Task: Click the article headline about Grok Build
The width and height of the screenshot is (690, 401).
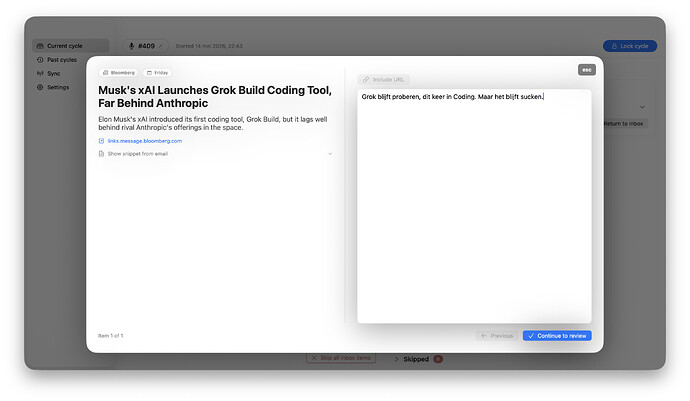Action: pyautogui.click(x=215, y=96)
